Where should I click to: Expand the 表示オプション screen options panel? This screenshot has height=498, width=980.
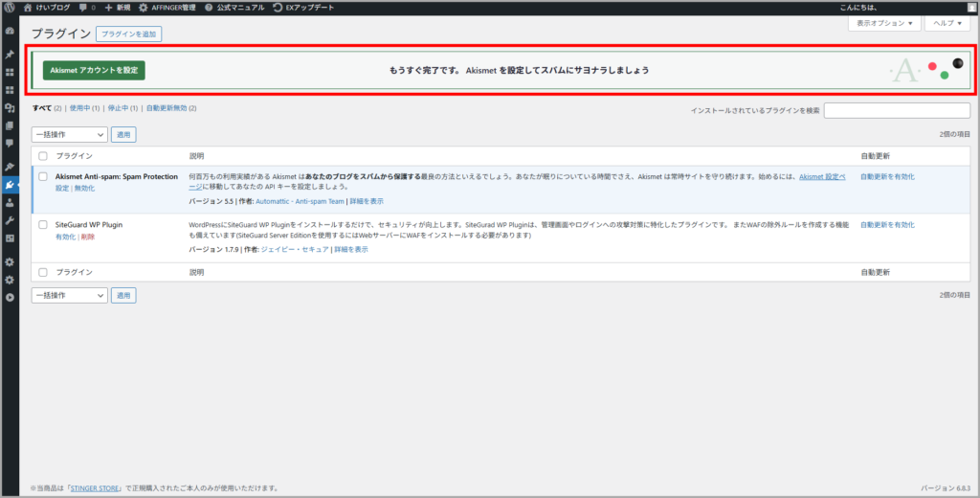click(x=882, y=23)
